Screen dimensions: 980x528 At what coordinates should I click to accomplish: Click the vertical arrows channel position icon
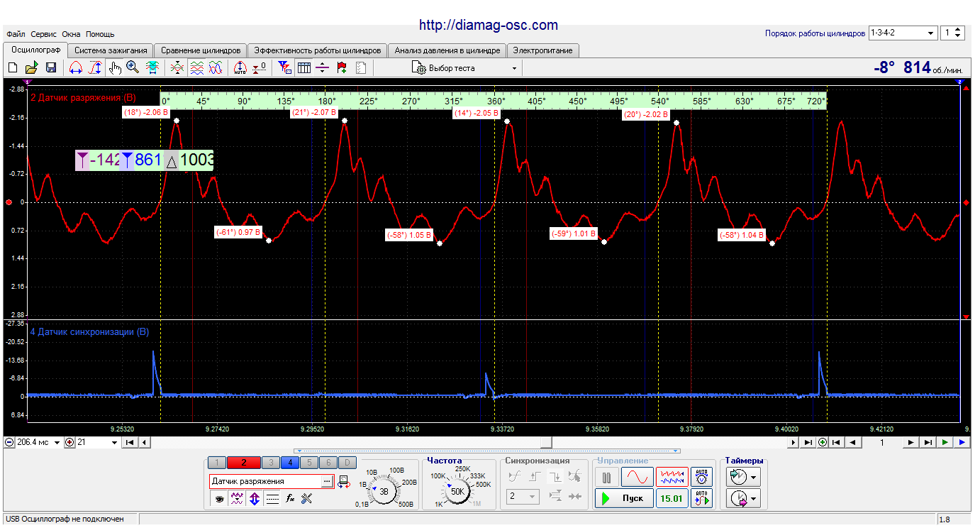(255, 499)
